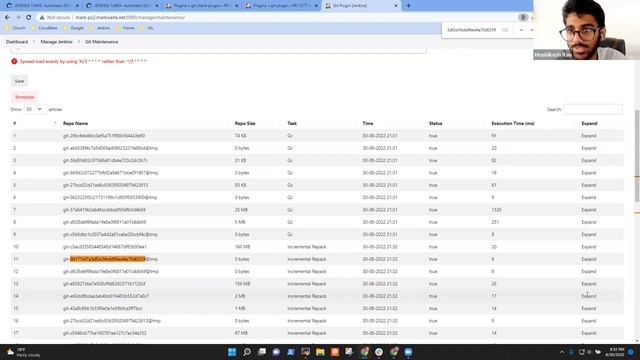Open Windows taskbar Search
The height and width of the screenshot is (360, 640).
pyautogui.click(x=247, y=352)
